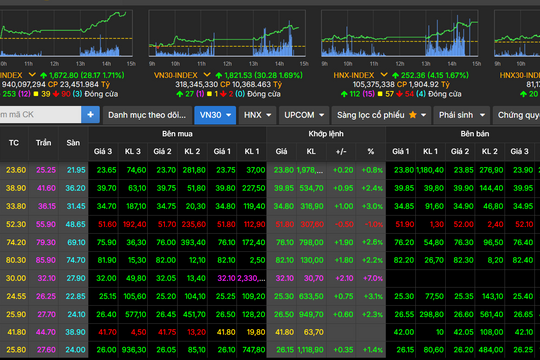
Task: Open the VN-INDEX intraday chart
Action: [x=66, y=33]
